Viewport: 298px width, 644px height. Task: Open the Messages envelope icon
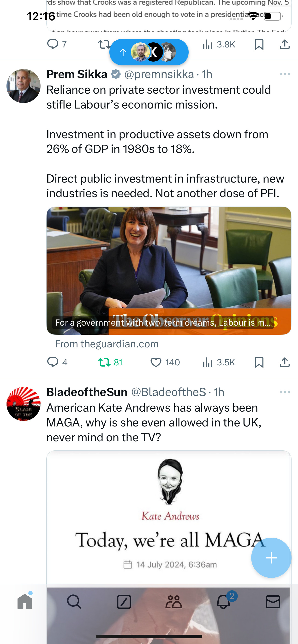tap(273, 602)
